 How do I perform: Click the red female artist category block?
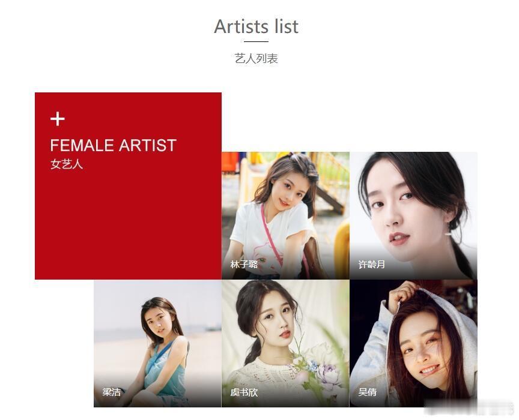coord(128,186)
